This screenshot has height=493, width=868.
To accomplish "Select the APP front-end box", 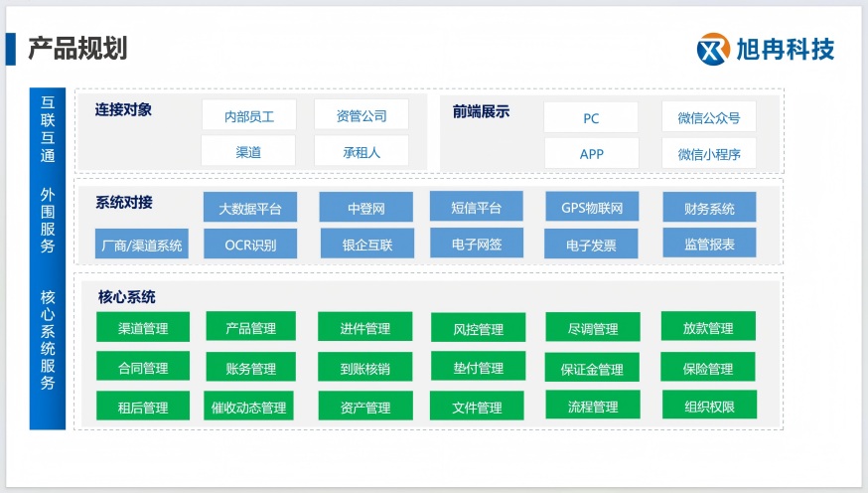I will 591,154.
